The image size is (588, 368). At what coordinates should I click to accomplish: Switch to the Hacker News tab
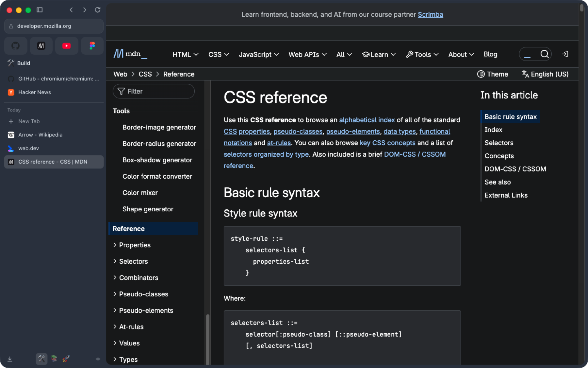[x=54, y=92]
